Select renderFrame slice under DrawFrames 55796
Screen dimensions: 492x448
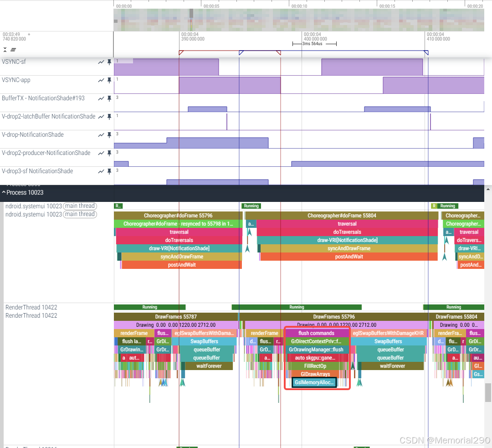pos(265,333)
